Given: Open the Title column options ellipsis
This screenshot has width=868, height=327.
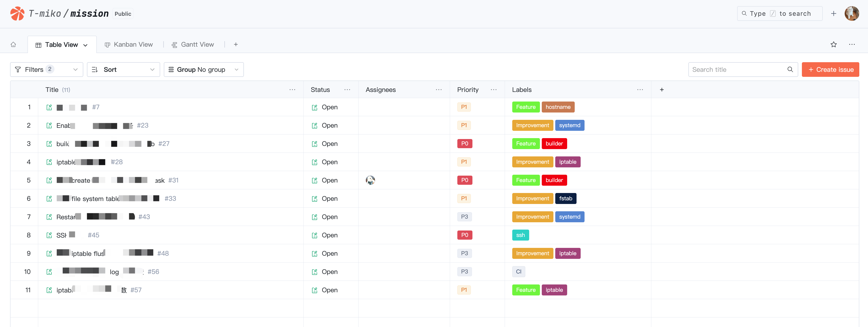Looking at the screenshot, I should [x=292, y=90].
